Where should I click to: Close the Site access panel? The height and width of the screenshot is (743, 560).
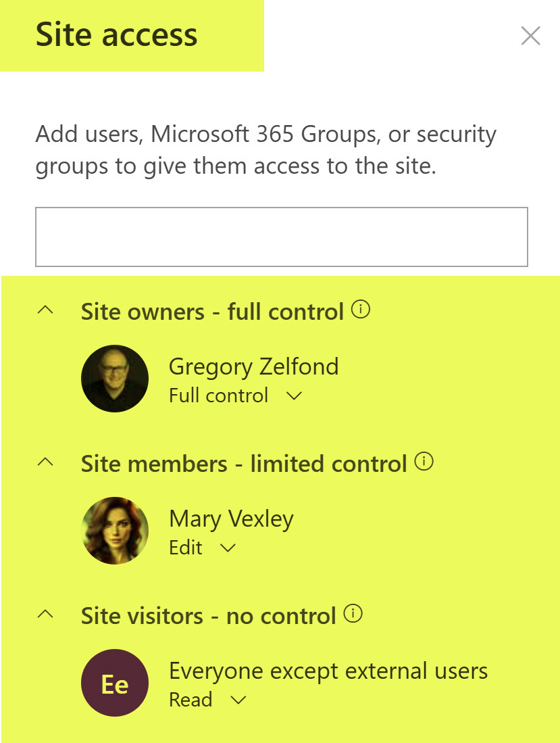531,36
